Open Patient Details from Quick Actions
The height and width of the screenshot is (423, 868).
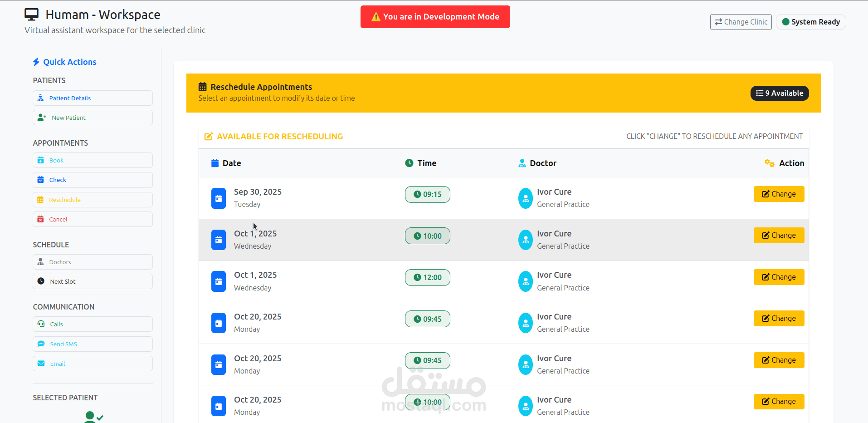click(93, 98)
